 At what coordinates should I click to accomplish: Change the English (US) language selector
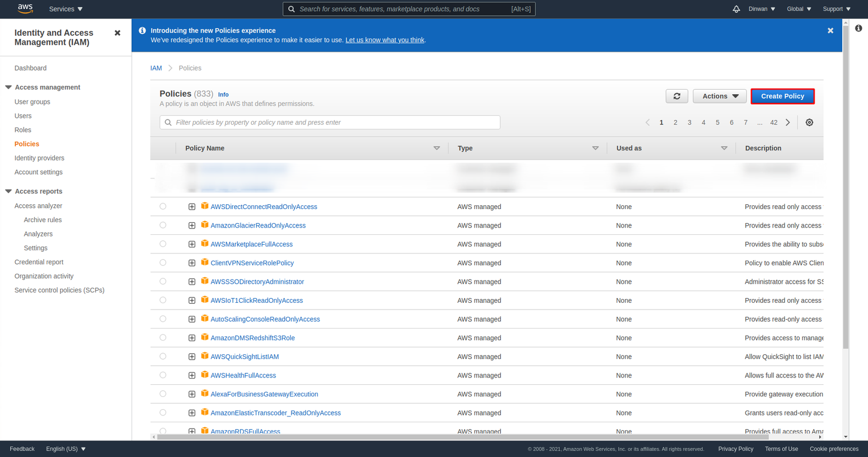pos(66,449)
